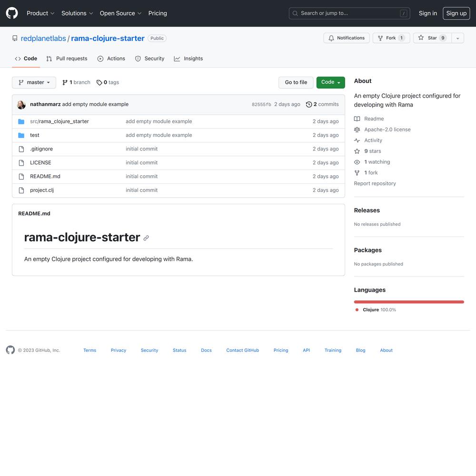Image resolution: width=476 pixels, height=476 pixels.
Task: Click the Go to file button
Action: click(296, 82)
